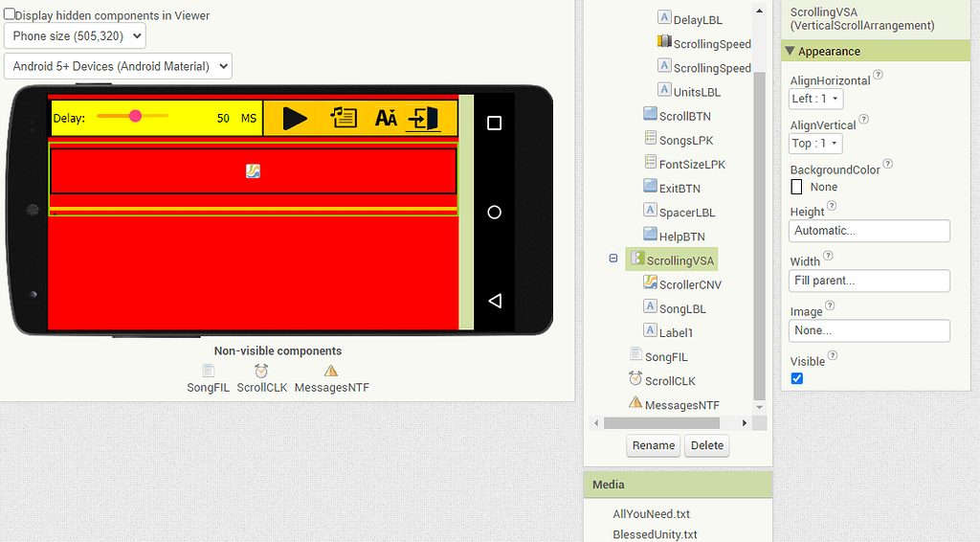Select the MessagesNTF warning icon below the viewer
This screenshot has height=542, width=980.
pyautogui.click(x=331, y=371)
